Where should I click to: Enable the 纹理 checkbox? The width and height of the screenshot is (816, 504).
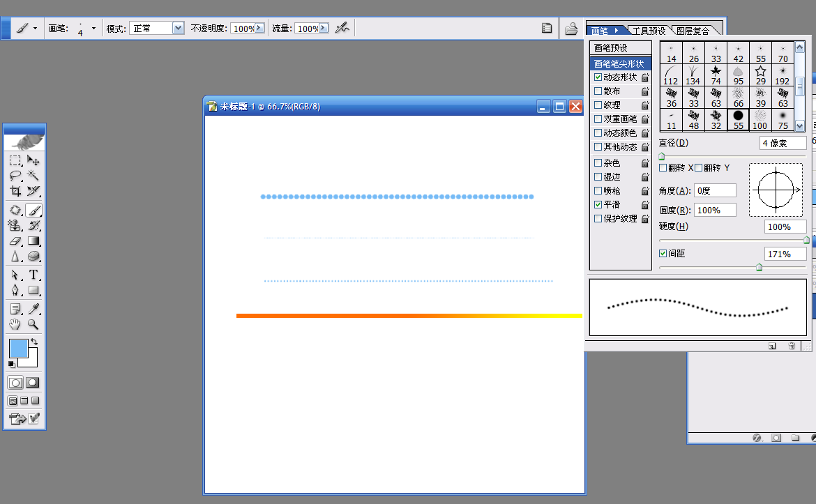(598, 105)
